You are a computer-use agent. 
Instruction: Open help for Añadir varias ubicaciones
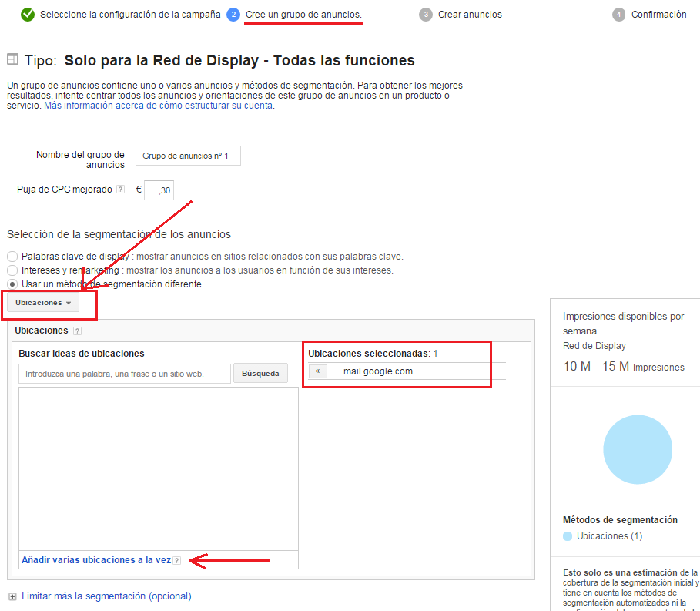point(177,560)
